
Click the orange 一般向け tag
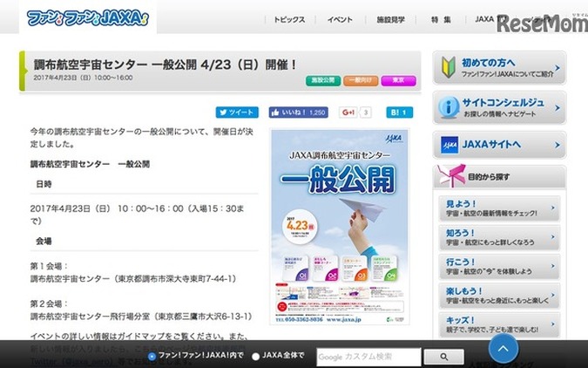361,80
